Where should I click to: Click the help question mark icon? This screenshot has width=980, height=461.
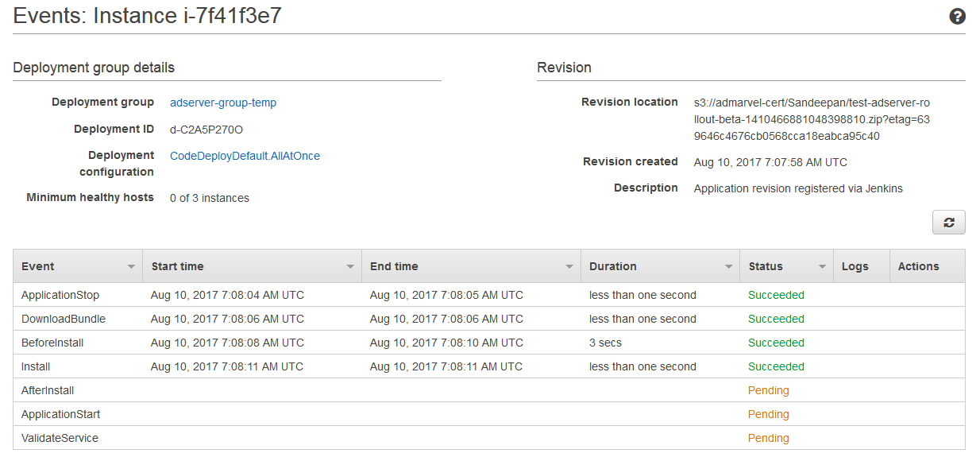(957, 17)
